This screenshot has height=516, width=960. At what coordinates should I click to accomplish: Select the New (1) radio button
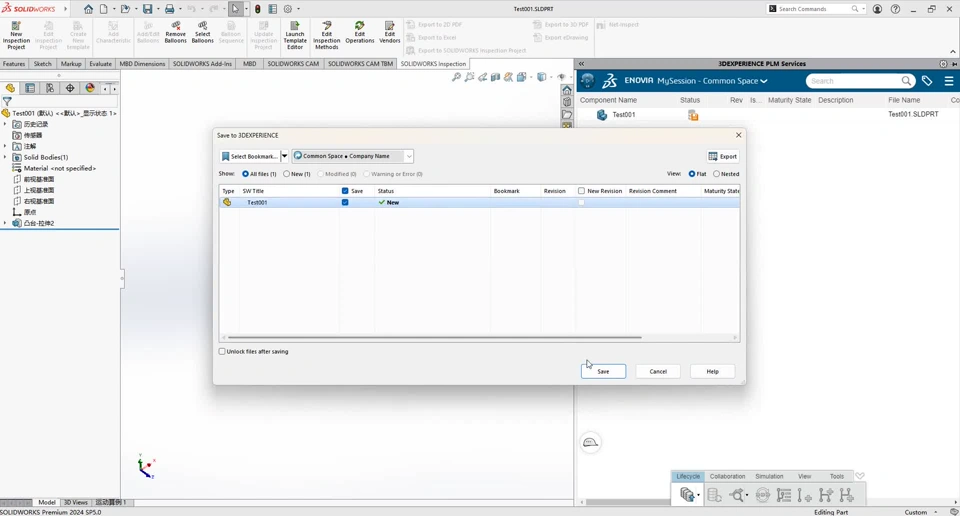(287, 174)
